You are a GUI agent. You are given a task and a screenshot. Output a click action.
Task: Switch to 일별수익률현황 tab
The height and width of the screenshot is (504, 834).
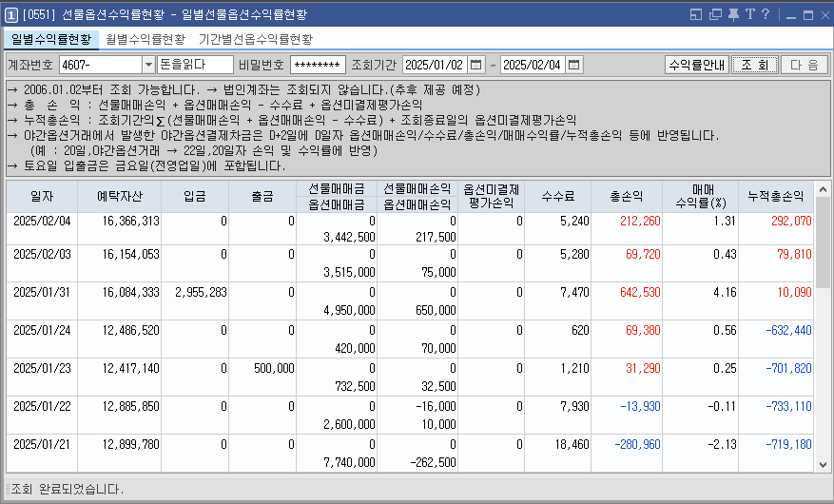coord(51,39)
